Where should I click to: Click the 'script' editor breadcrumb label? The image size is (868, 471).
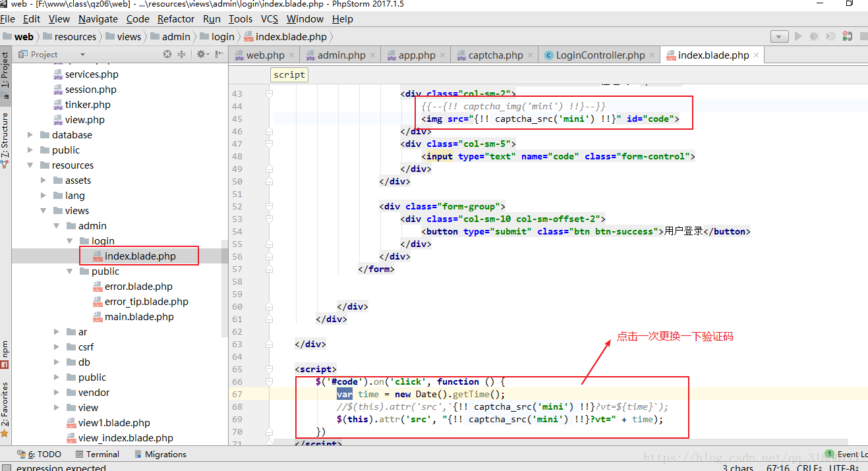point(289,74)
